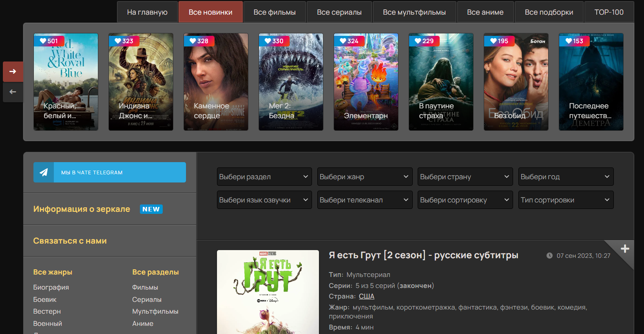This screenshot has height=334, width=644.
Task: Open the Все фильмы tab
Action: pos(274,12)
